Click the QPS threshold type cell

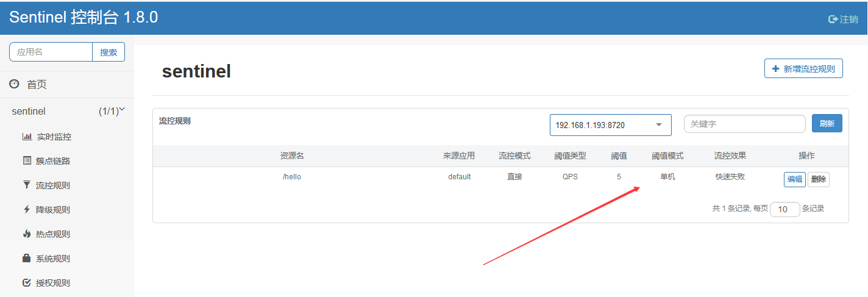(571, 177)
